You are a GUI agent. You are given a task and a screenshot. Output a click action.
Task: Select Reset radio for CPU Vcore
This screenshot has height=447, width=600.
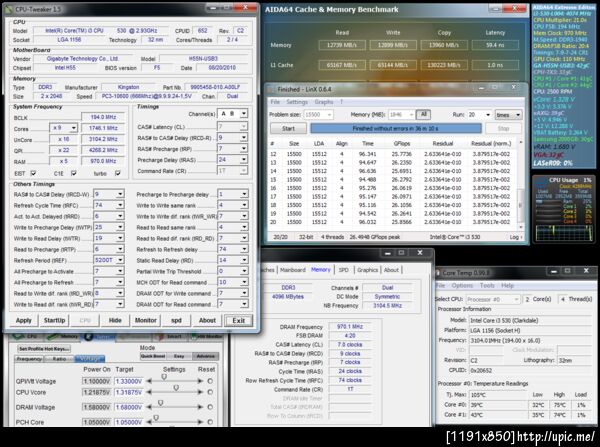pos(210,392)
